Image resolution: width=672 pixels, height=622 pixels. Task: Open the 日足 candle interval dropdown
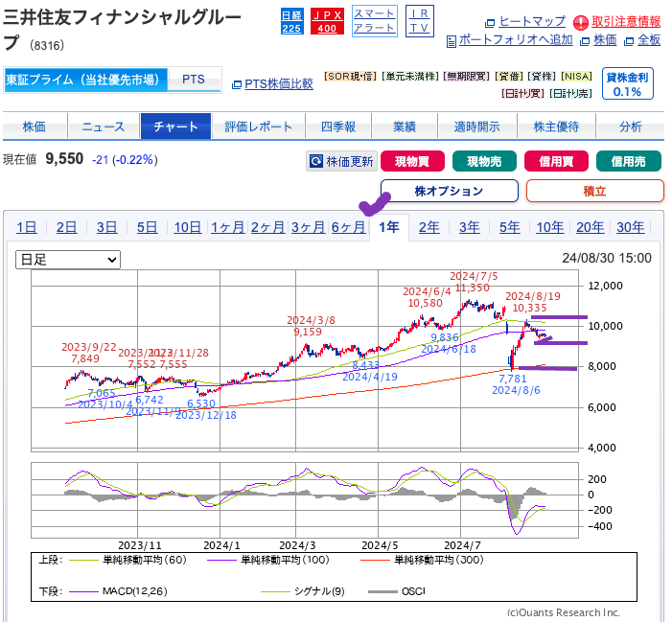(x=68, y=260)
